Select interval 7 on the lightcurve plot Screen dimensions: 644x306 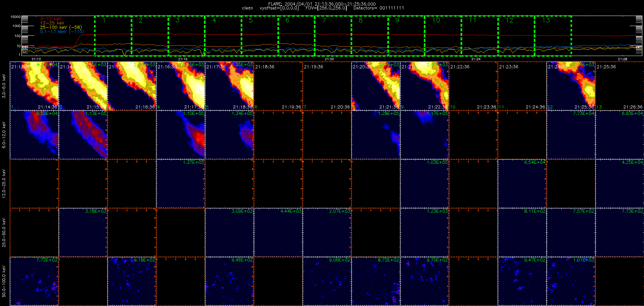click(x=333, y=36)
